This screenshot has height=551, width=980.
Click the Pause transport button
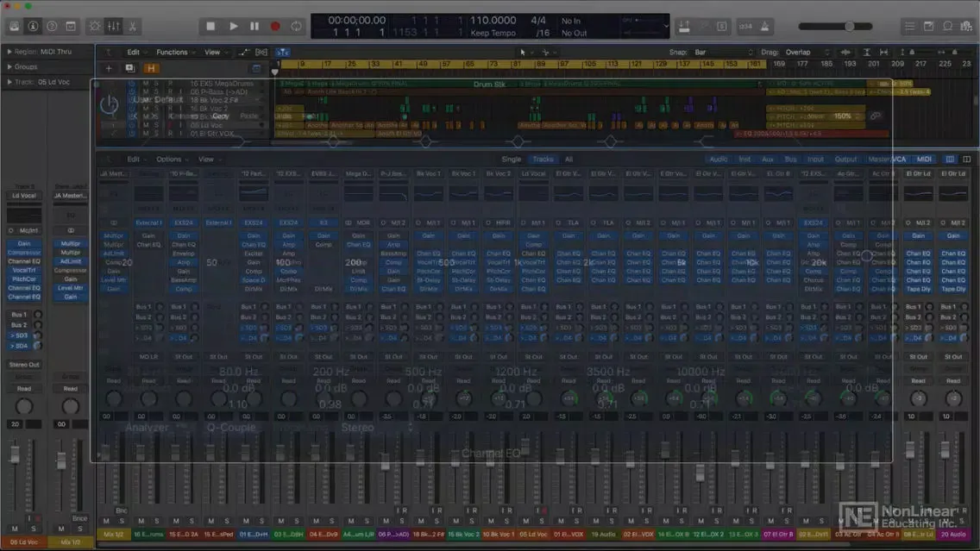click(x=254, y=26)
